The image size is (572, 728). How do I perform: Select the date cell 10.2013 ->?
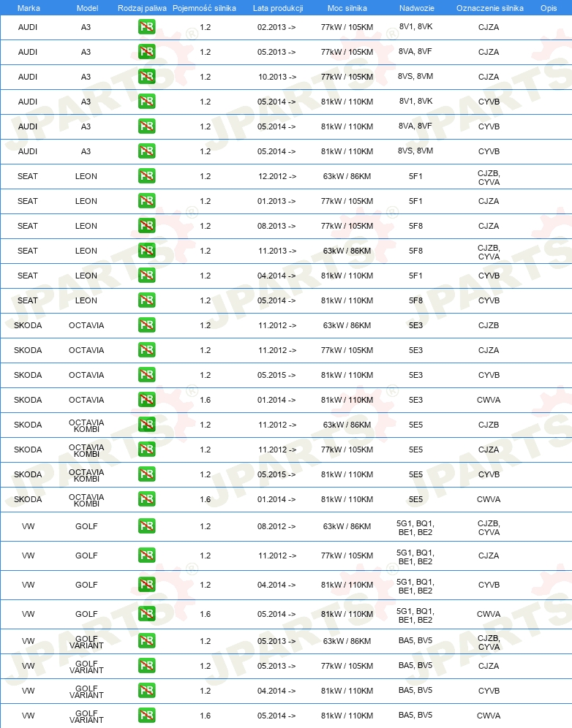(x=277, y=77)
